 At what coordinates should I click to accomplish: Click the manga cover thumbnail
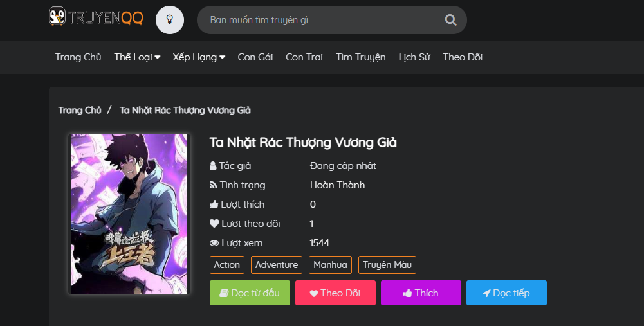point(129,214)
